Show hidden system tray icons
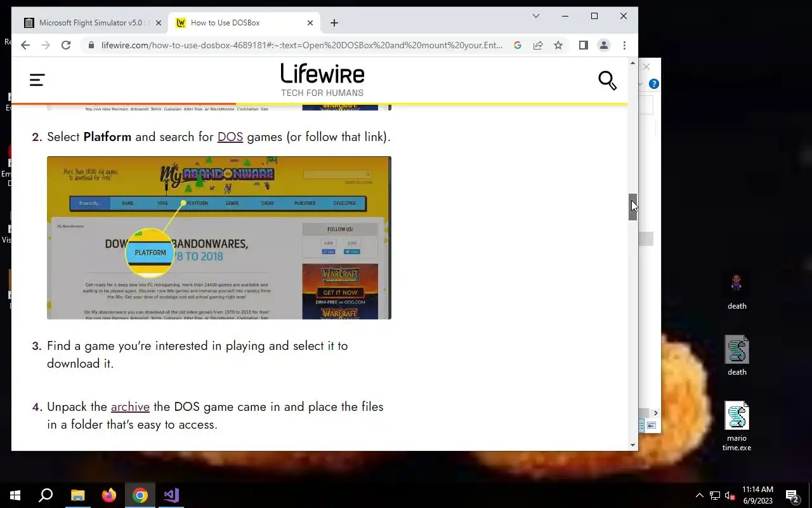The image size is (812, 508). point(700,495)
